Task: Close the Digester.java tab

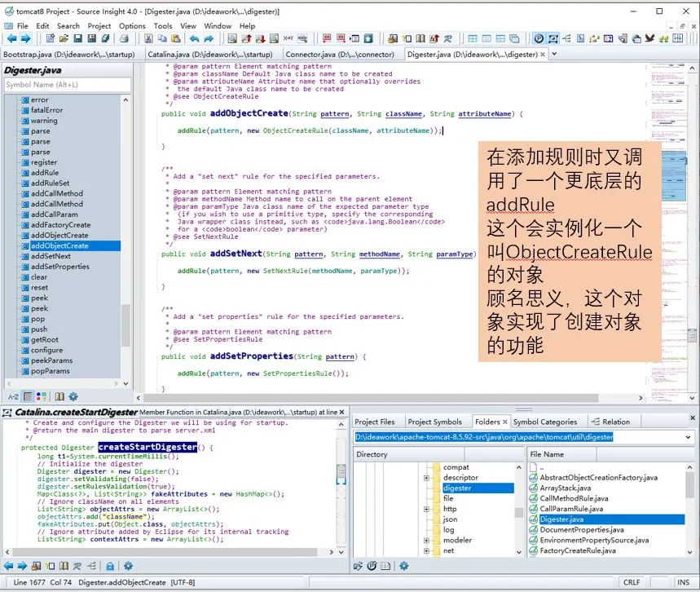Action: pyautogui.click(x=543, y=54)
